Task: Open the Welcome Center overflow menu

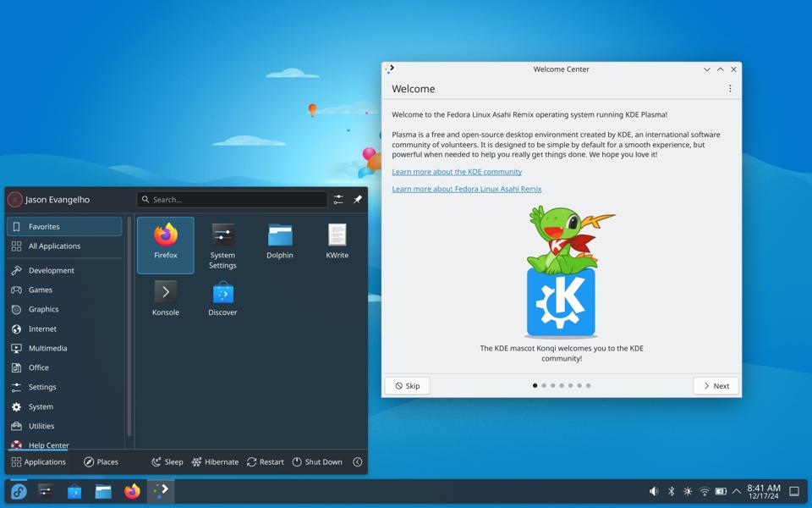Action: 730,88
